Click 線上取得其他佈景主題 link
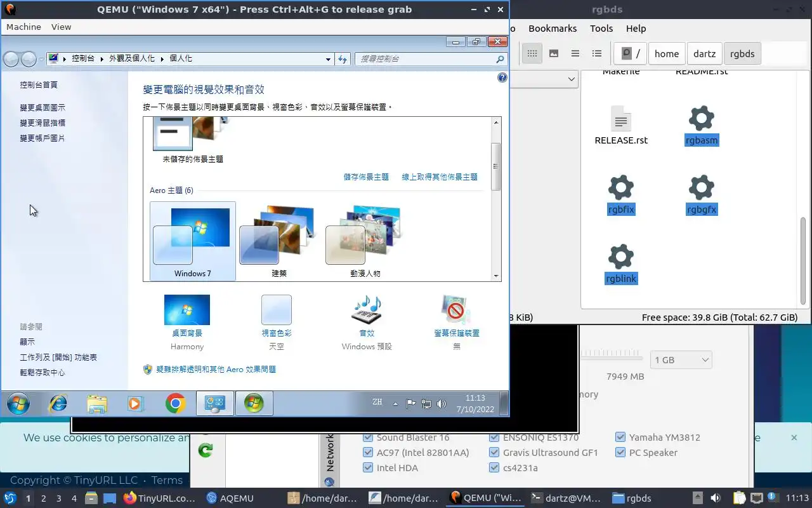 click(440, 177)
